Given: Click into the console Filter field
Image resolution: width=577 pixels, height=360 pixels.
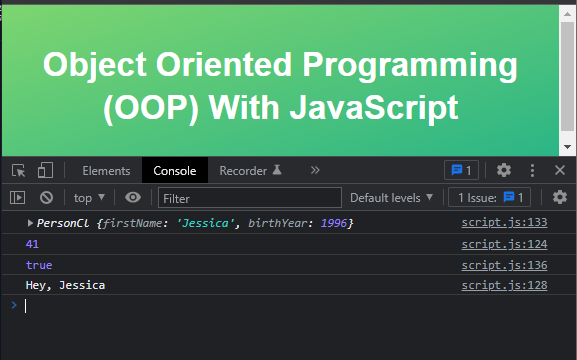Looking at the screenshot, I should point(250,198).
